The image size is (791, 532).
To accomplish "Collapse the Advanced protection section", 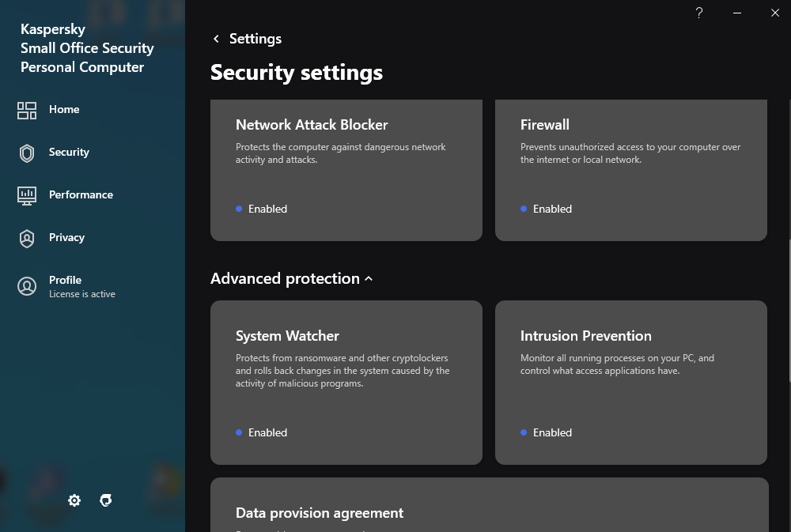I will tap(368, 278).
